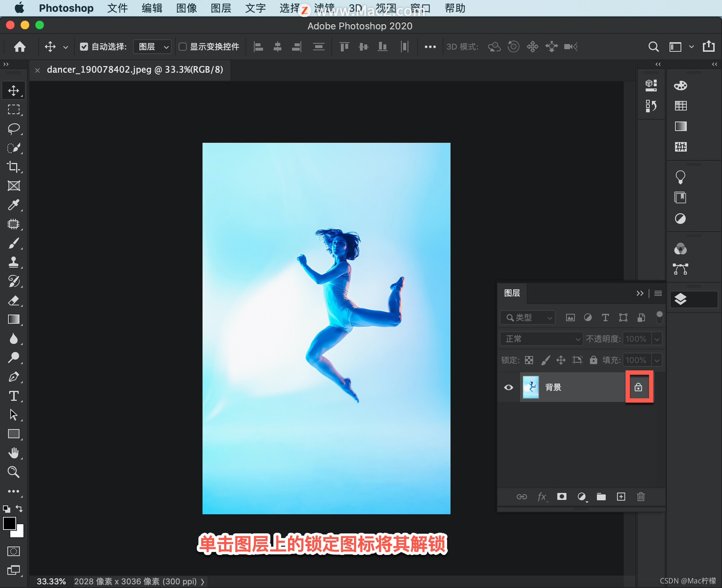
Task: Click the dancer_190078402.jpeg document tab
Action: [135, 70]
